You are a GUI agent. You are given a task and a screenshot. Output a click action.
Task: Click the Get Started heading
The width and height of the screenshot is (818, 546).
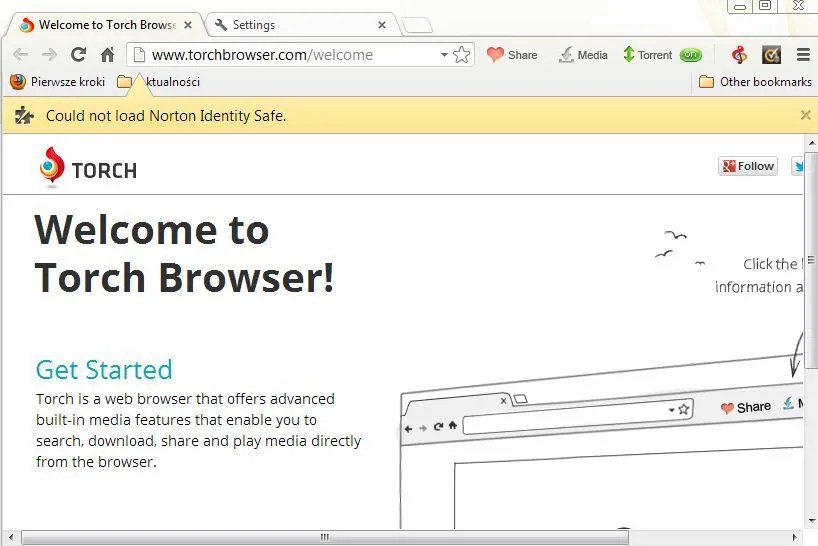[x=104, y=370]
